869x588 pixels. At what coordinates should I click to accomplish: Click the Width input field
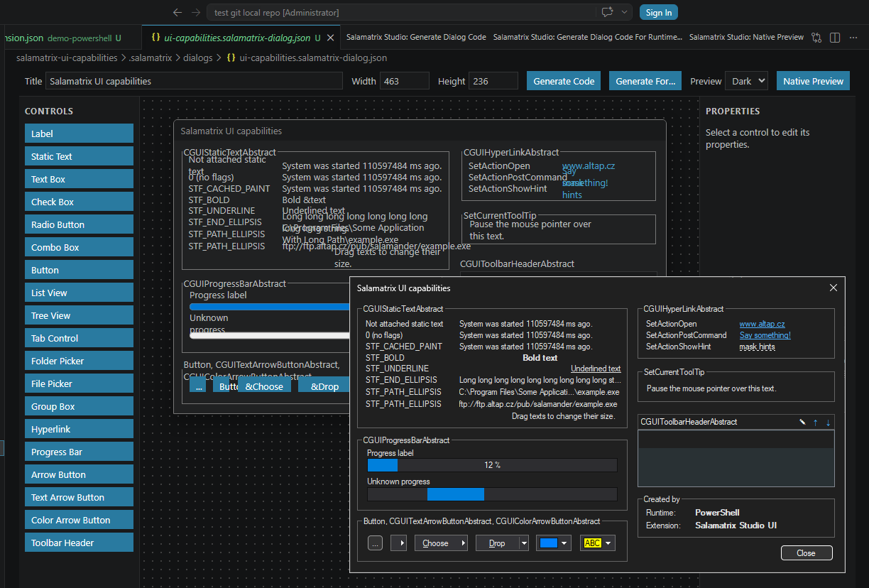coord(404,81)
